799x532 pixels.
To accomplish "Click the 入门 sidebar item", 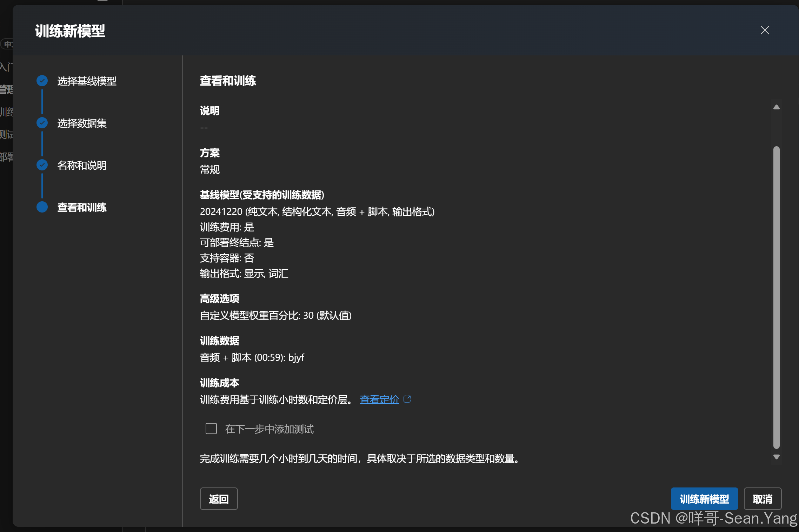I will tap(6, 67).
